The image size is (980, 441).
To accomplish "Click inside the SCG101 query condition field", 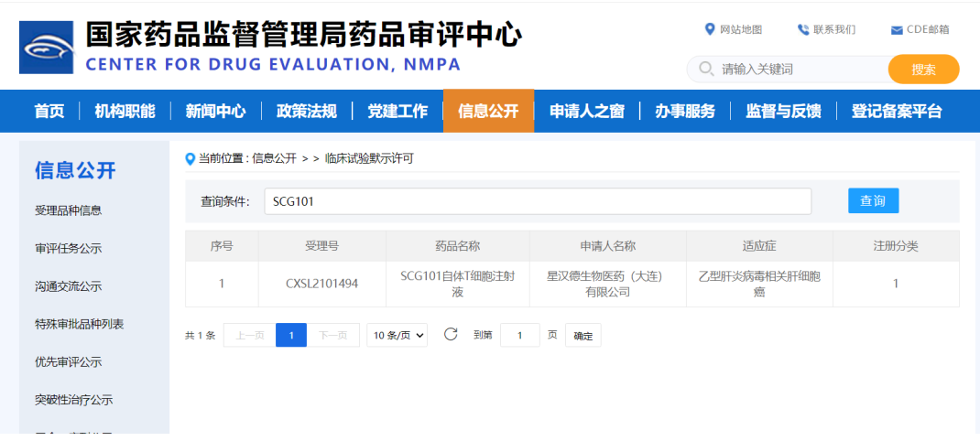I will (x=537, y=201).
